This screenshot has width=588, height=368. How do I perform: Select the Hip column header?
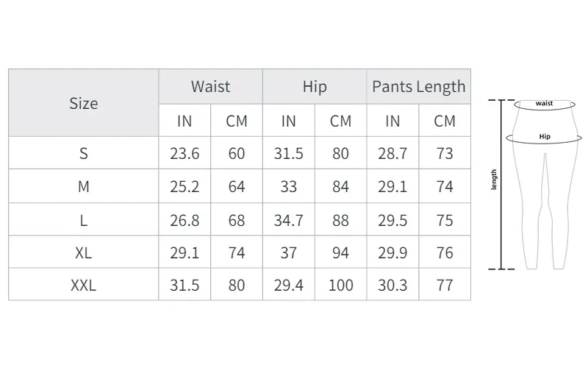coord(315,86)
